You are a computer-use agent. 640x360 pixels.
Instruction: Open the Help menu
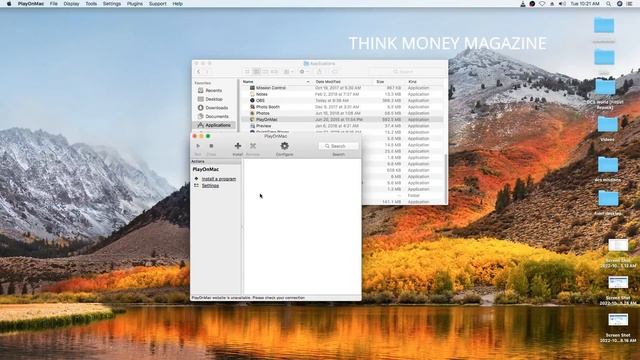click(178, 4)
